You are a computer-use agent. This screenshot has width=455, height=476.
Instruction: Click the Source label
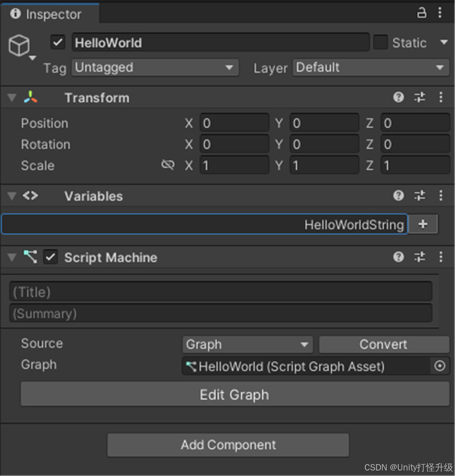pos(42,343)
